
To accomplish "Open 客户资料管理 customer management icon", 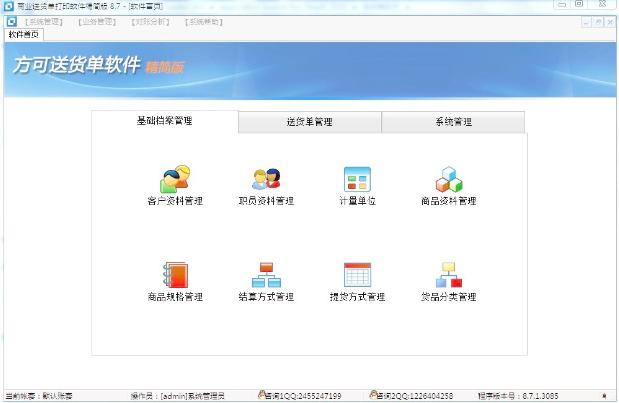I will click(174, 180).
